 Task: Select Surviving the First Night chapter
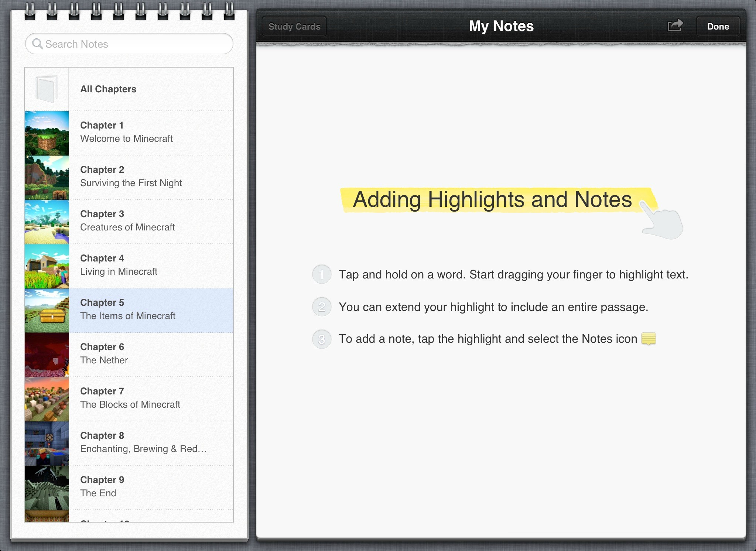coord(131,183)
